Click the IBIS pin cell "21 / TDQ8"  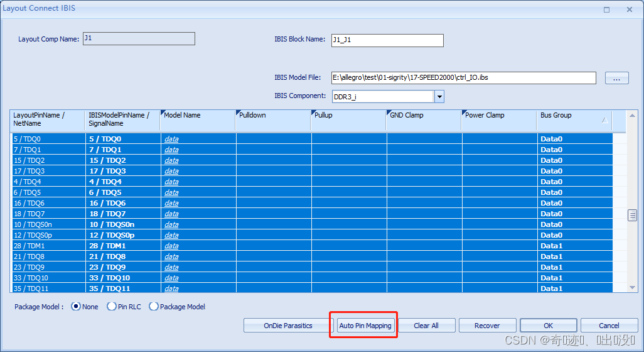123,256
